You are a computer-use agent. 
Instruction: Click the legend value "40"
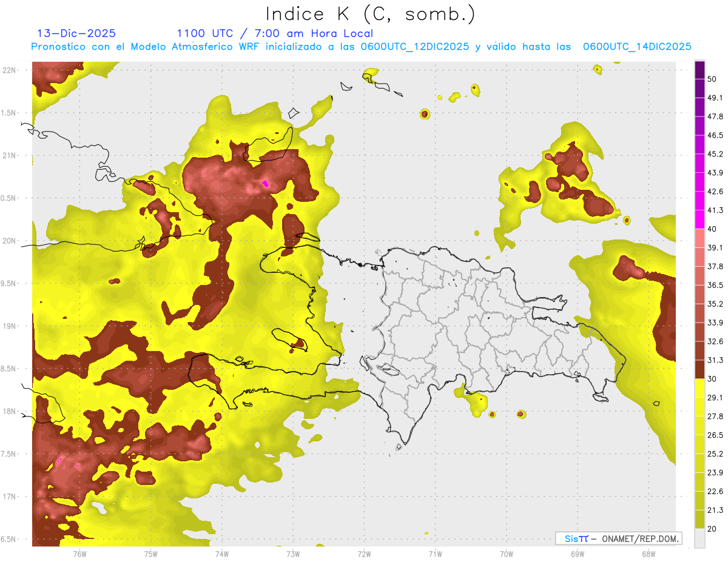coord(713,229)
